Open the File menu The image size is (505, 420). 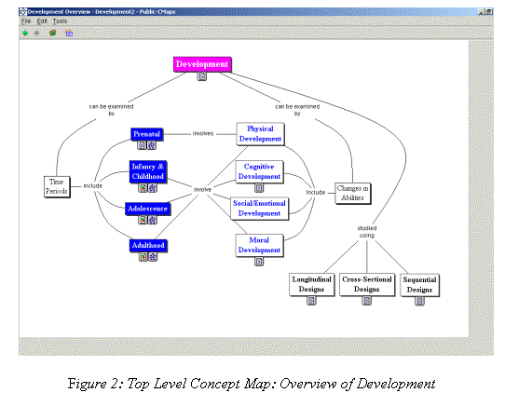pyautogui.click(x=26, y=21)
